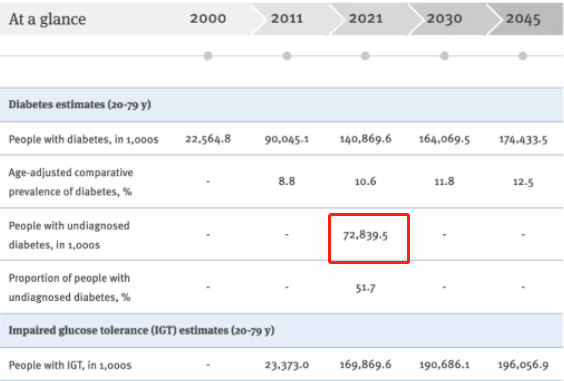Click 196,056.9 IGT value for 2045
The image size is (564, 381).
pos(523,365)
